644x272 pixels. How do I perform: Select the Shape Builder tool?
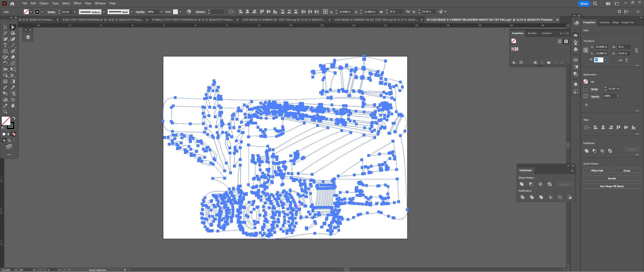coord(5,76)
